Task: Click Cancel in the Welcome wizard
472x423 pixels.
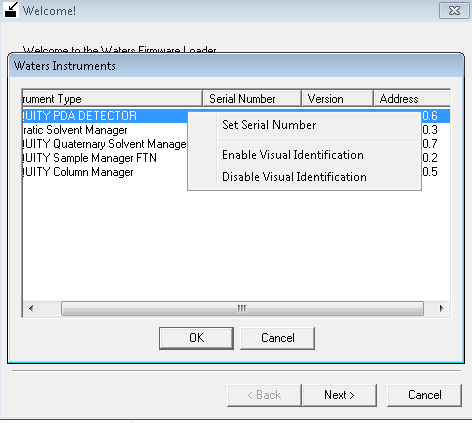Action: pos(424,395)
